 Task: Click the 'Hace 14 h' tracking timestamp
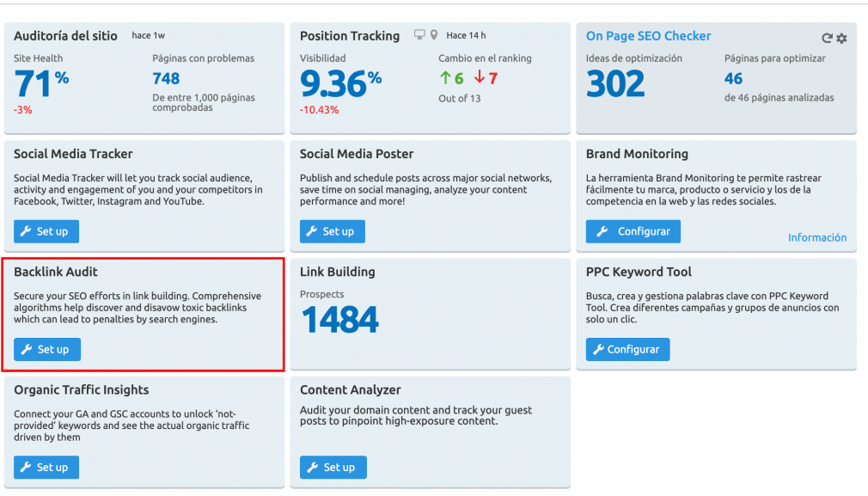(466, 35)
